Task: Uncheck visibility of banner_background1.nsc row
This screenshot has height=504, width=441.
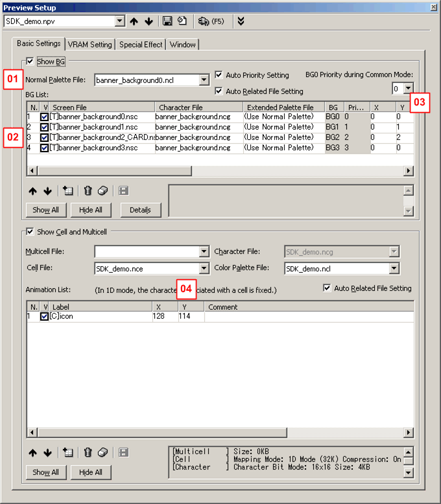Action: (x=44, y=128)
